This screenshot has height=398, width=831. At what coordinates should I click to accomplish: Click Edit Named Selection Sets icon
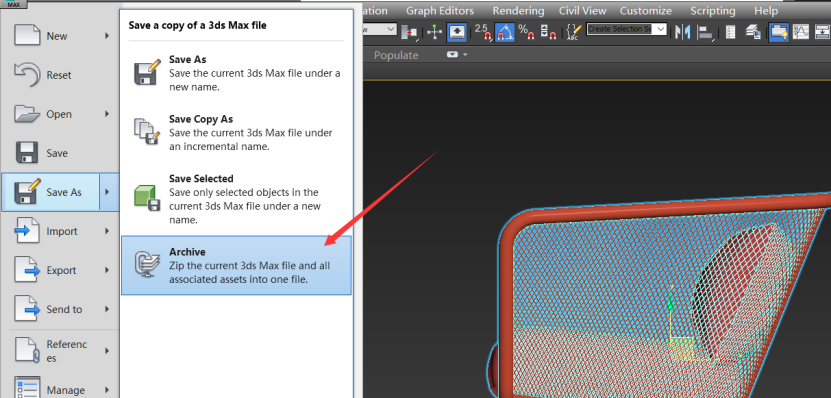pos(574,32)
